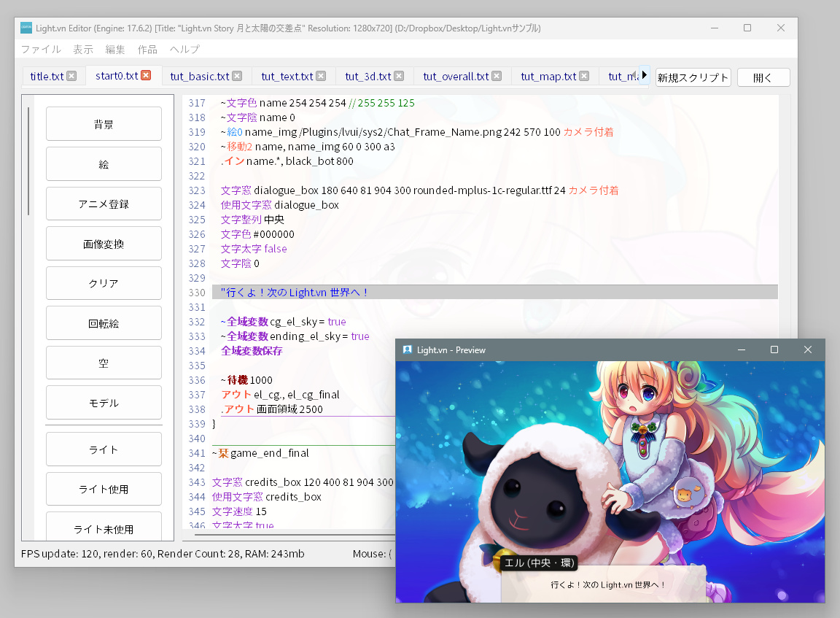Click the sidebar vertical scrollbar handle
840x618 pixels.
28,161
